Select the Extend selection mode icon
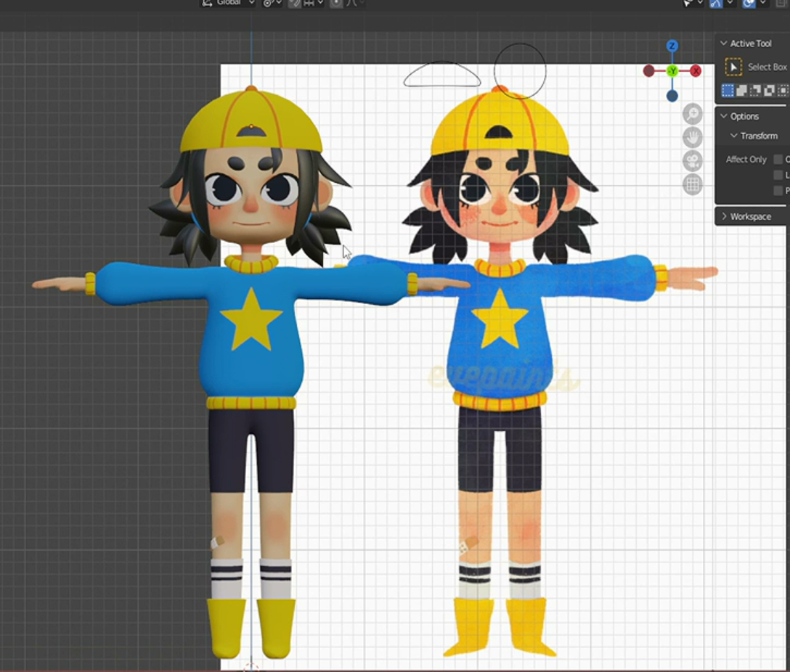The height and width of the screenshot is (672, 790). point(741,91)
